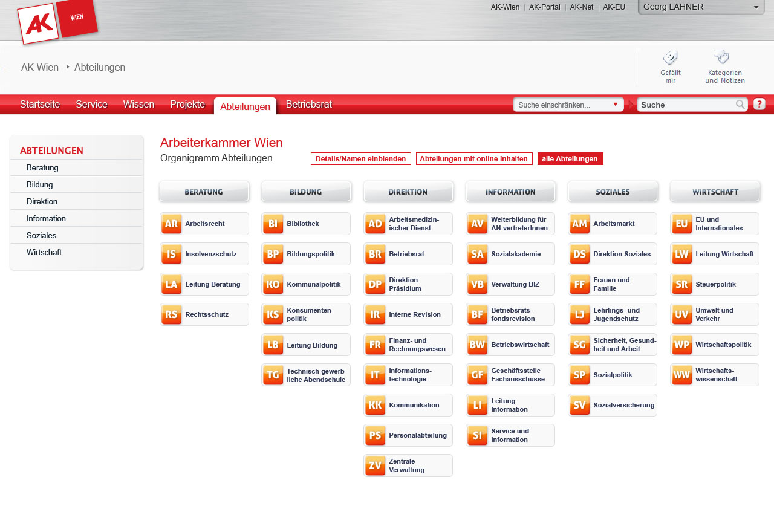Screen dimensions: 774x532
Task: Click the INFORMATION column header
Action: click(x=510, y=192)
